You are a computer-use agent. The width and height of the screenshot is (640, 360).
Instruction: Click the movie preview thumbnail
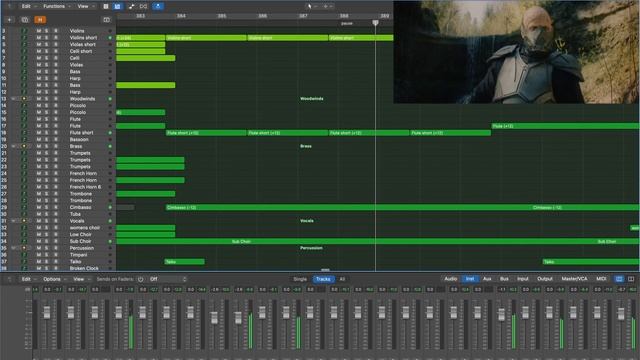pyautogui.click(x=516, y=52)
